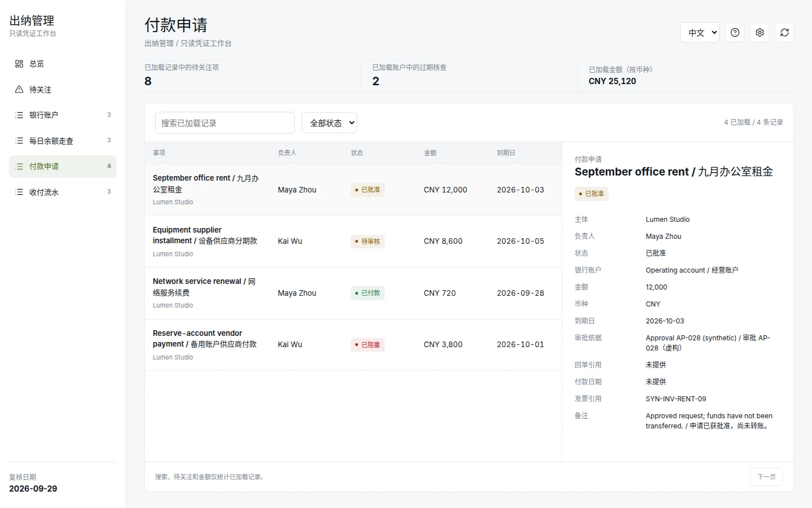Click the 事项 column header
This screenshot has height=508, width=812.
coord(159,153)
